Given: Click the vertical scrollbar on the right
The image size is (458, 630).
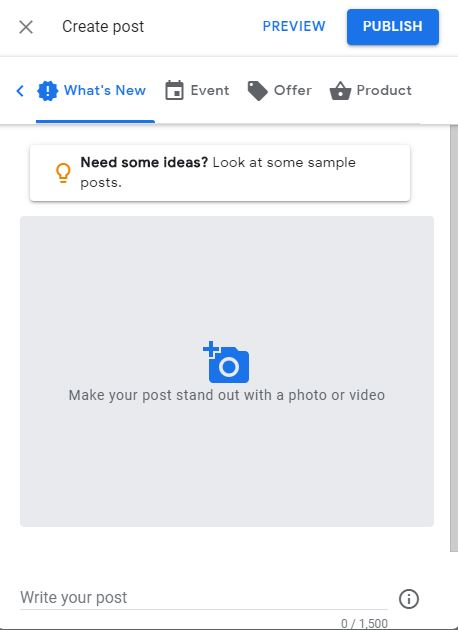Looking at the screenshot, I should tap(454, 338).
